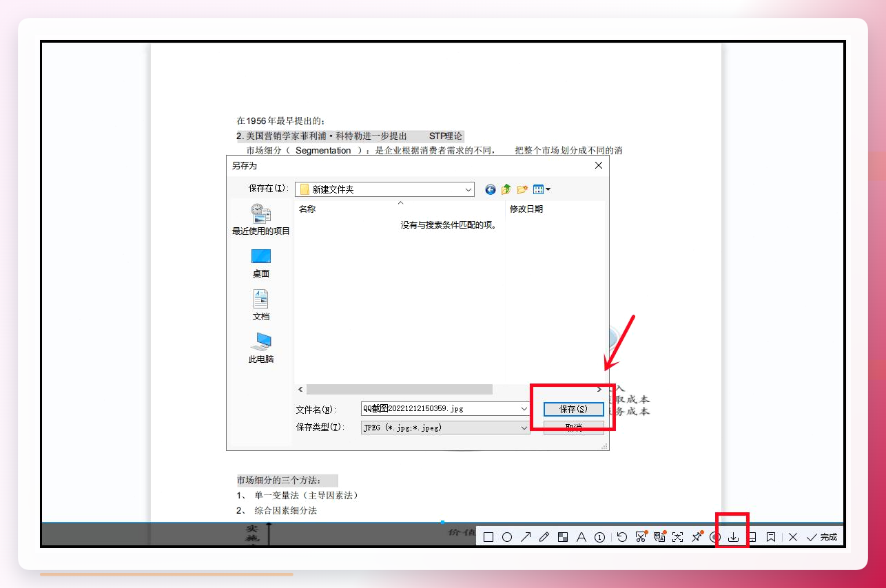Click the right arrow of the horizontal scrollbar
Screen dimensions: 886x588
coord(599,390)
